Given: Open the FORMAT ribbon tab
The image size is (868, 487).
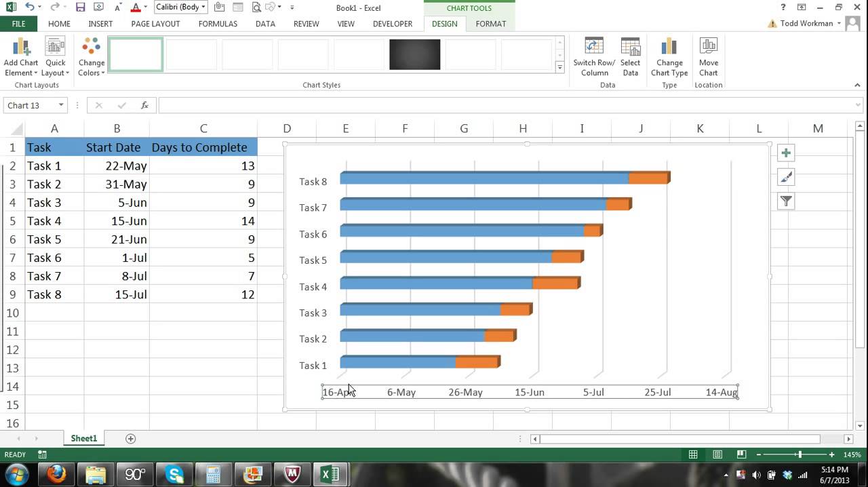Looking at the screenshot, I should pos(490,24).
